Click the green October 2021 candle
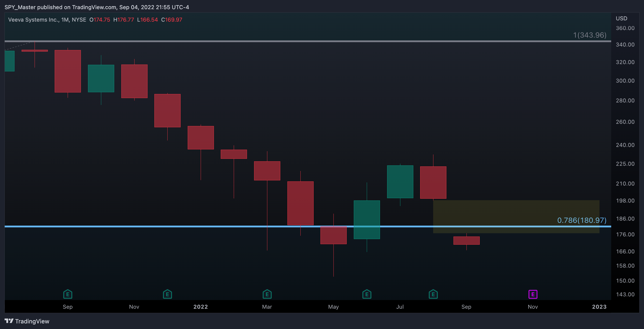The image size is (644, 329). 101,78
